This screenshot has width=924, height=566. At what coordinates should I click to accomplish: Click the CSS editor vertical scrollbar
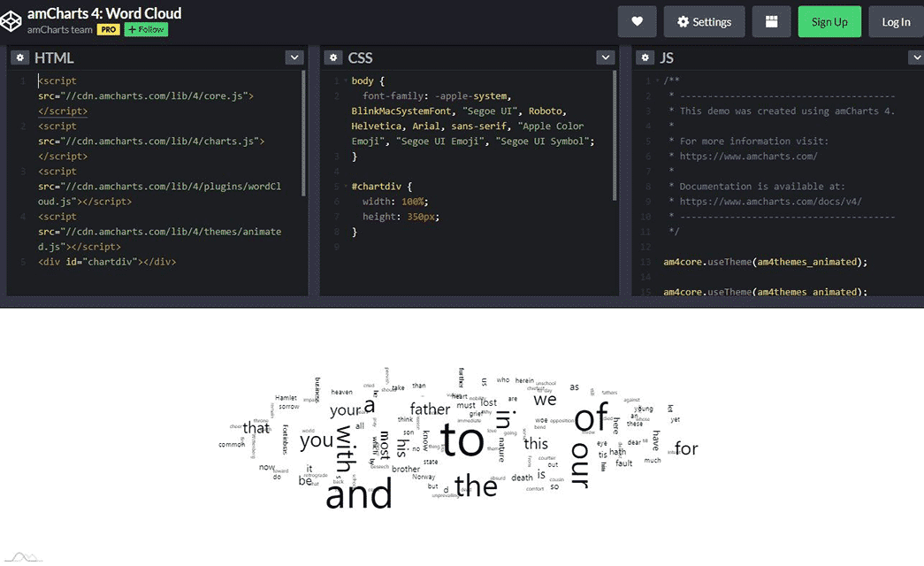pyautogui.click(x=615, y=135)
